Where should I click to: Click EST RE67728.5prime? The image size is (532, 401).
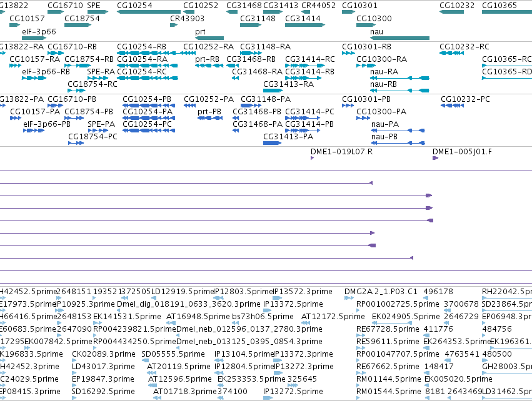[388, 329]
